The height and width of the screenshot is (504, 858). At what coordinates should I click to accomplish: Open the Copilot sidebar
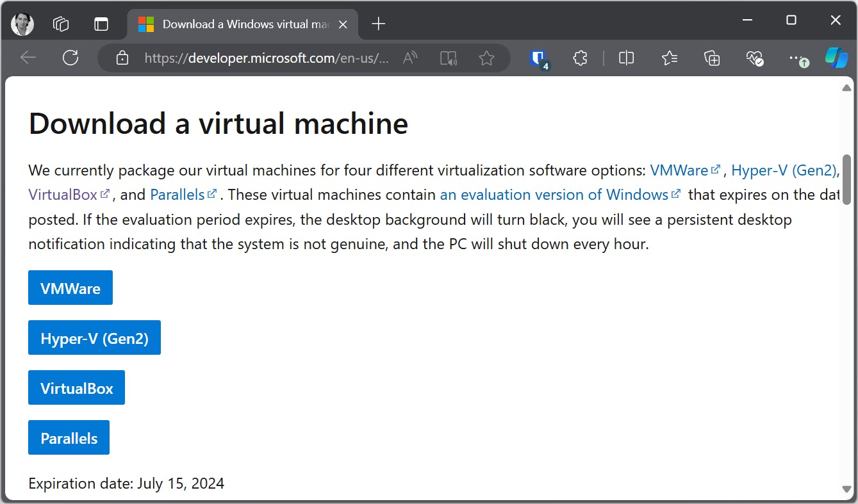pos(836,58)
